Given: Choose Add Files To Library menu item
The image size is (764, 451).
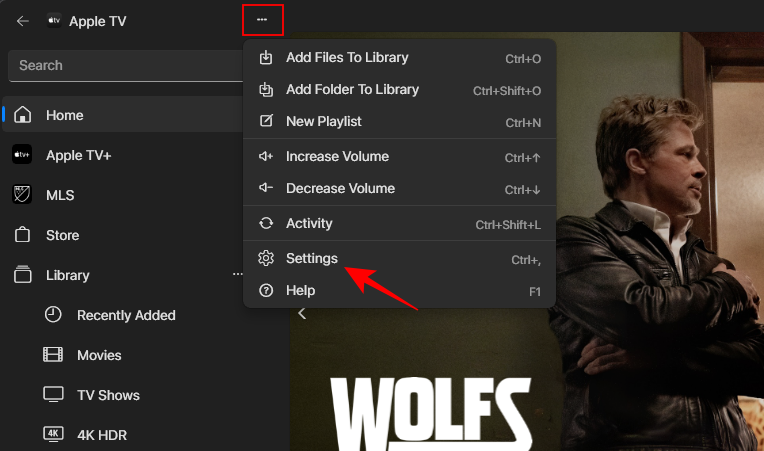Looking at the screenshot, I should click(400, 58).
